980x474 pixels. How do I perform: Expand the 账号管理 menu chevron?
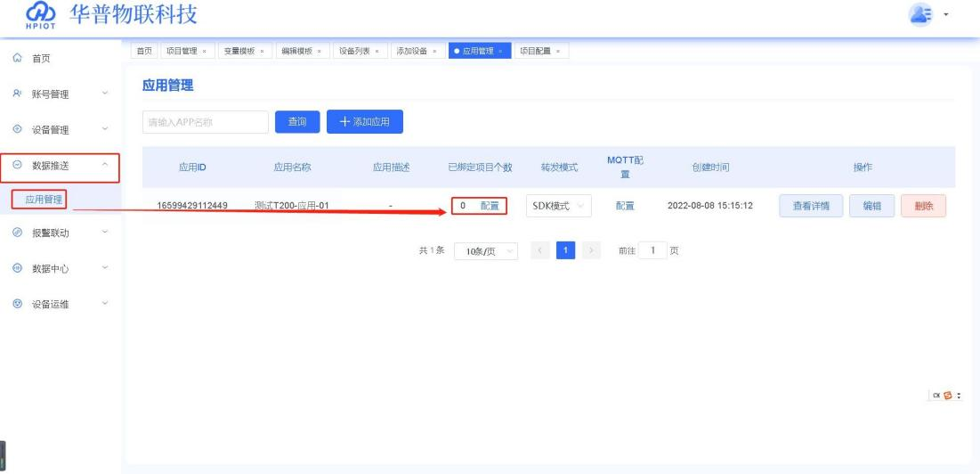[x=105, y=94]
